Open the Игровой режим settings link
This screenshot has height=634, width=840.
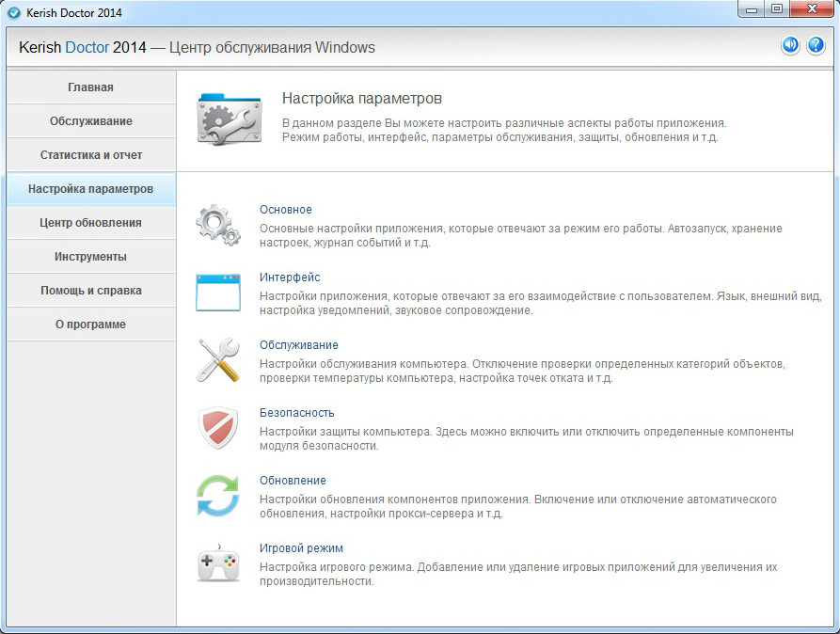tap(301, 548)
